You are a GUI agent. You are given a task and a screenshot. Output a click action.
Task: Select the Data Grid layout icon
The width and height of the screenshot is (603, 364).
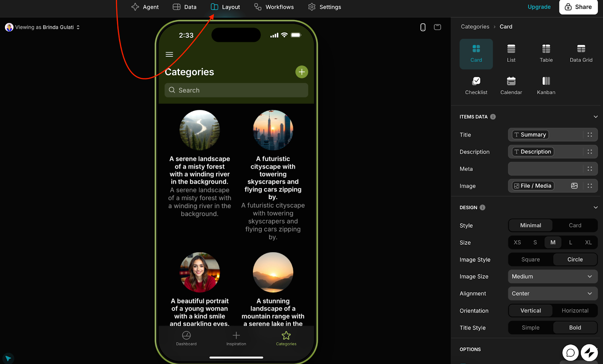581,53
